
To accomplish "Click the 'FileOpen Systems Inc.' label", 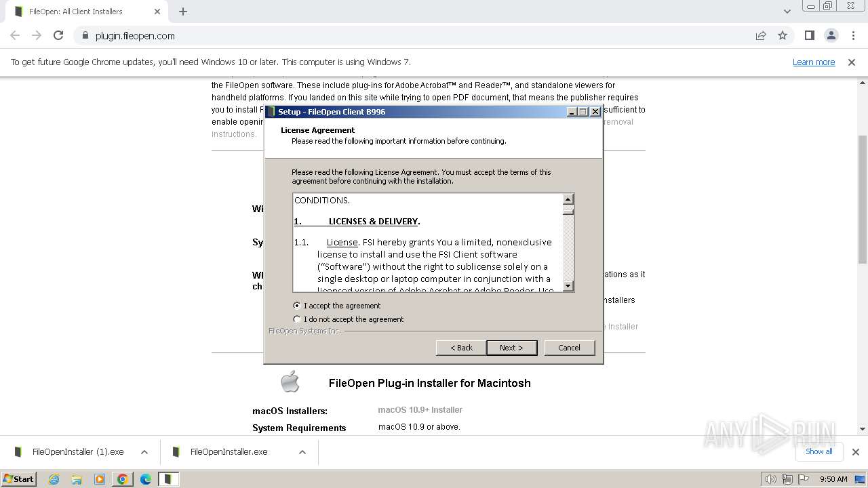I will (304, 331).
